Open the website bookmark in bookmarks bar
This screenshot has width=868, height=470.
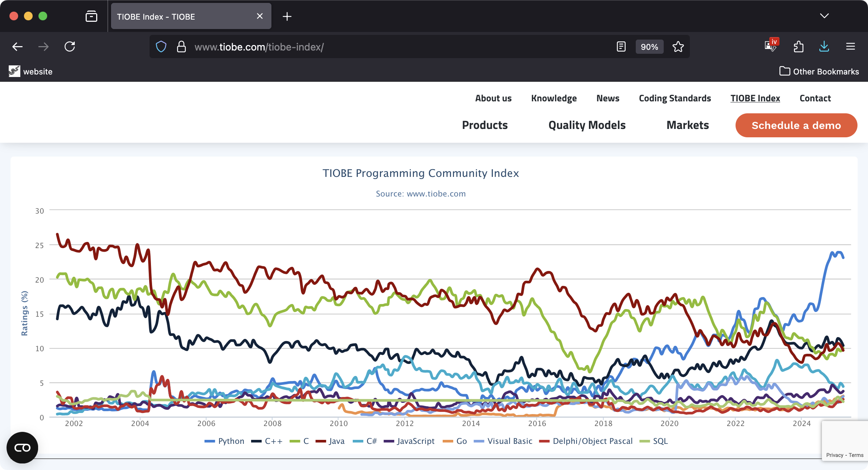pos(30,71)
